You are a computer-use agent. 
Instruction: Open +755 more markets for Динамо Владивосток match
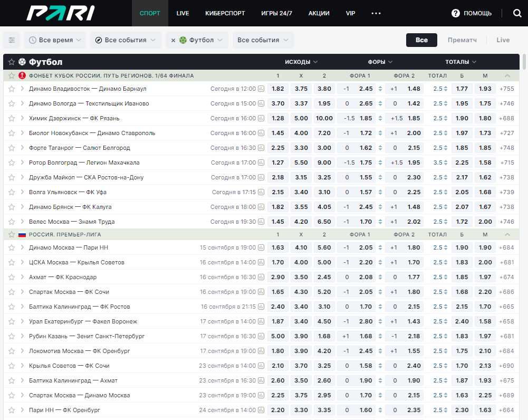(507, 89)
